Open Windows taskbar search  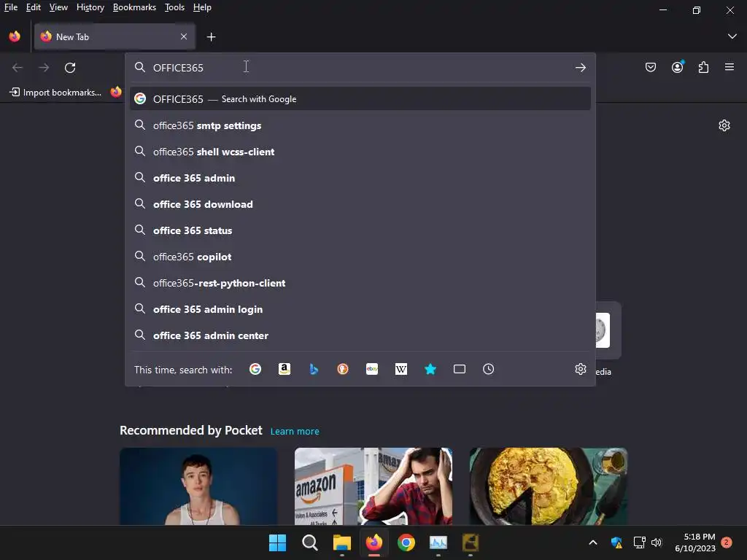click(x=309, y=542)
